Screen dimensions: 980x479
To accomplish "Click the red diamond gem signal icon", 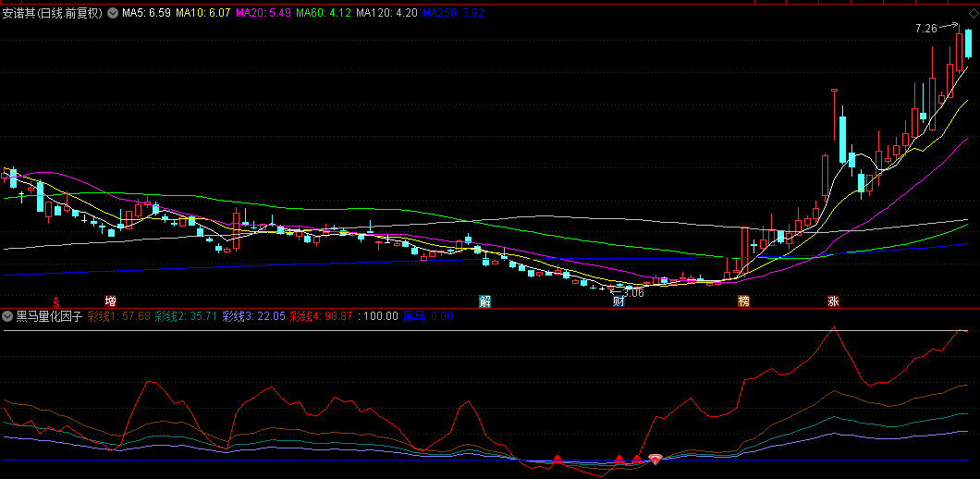I will 655,459.
